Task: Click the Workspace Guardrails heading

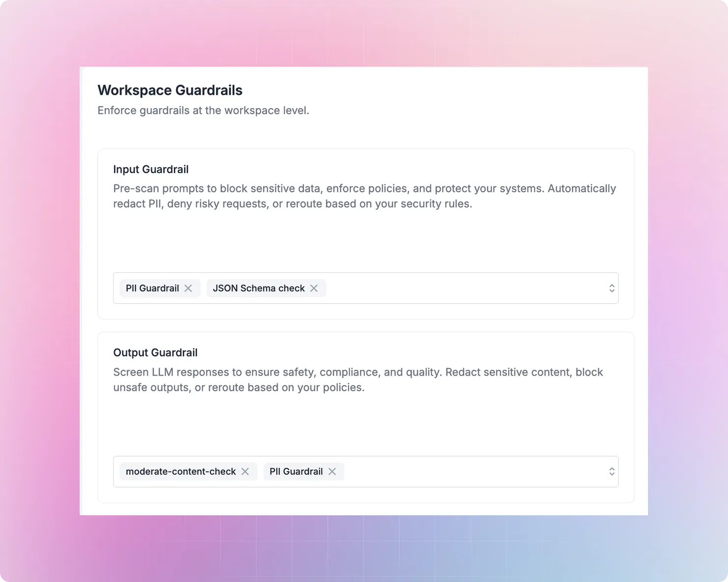Action: [170, 90]
